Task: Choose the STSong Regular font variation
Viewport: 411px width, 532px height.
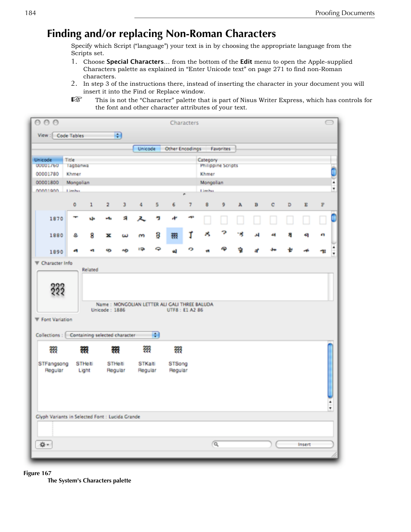Action: [178, 358]
